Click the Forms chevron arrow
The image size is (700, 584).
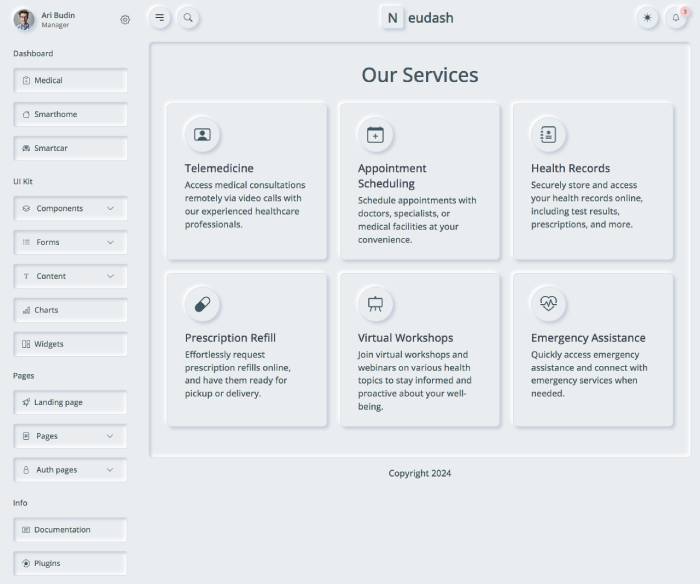click(110, 242)
